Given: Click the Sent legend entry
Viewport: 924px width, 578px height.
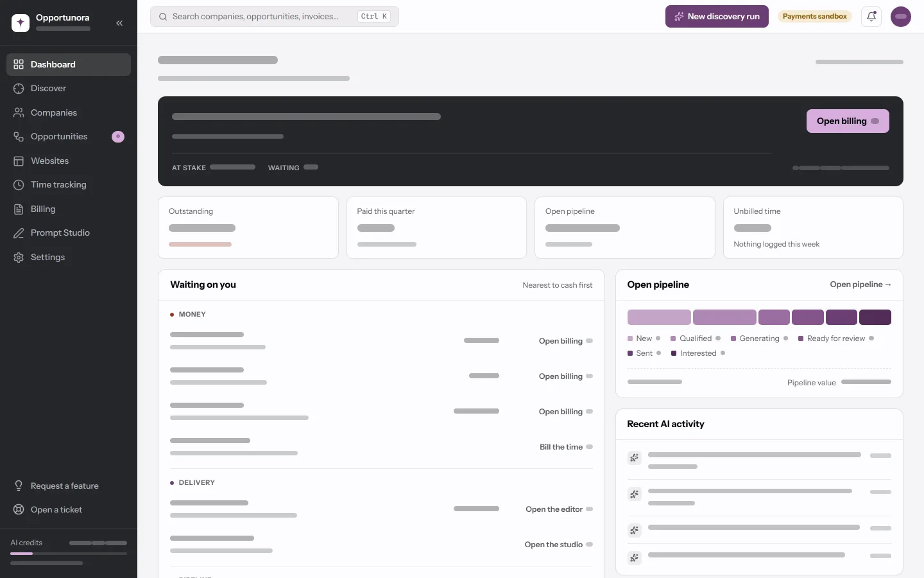Looking at the screenshot, I should (644, 353).
